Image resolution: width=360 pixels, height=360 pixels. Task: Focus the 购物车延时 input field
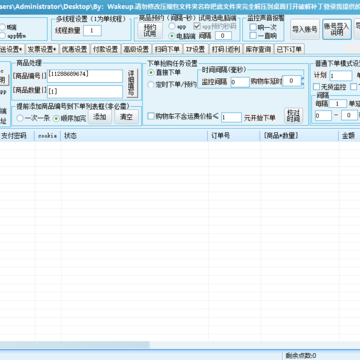(x=292, y=81)
